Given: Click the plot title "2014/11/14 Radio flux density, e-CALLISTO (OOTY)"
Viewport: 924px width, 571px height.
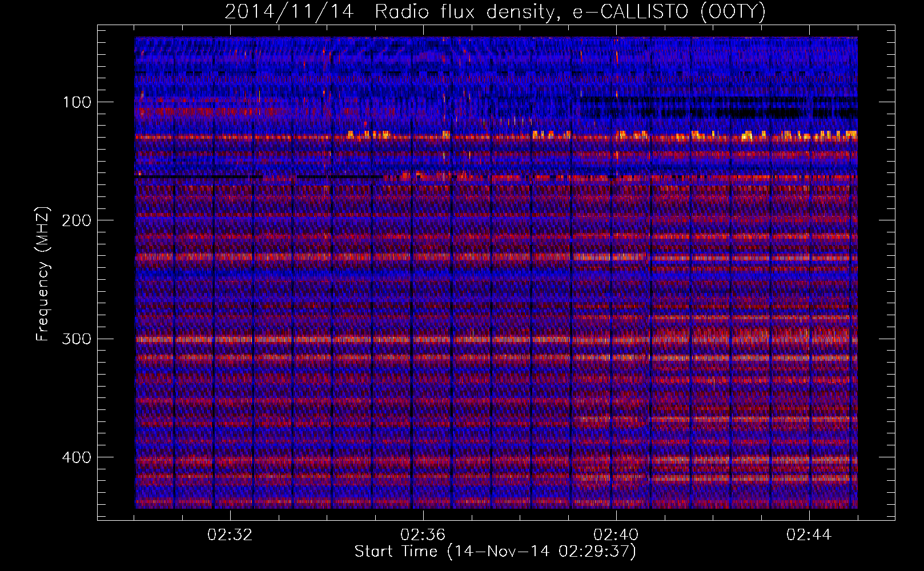Looking at the screenshot, I should [495, 11].
